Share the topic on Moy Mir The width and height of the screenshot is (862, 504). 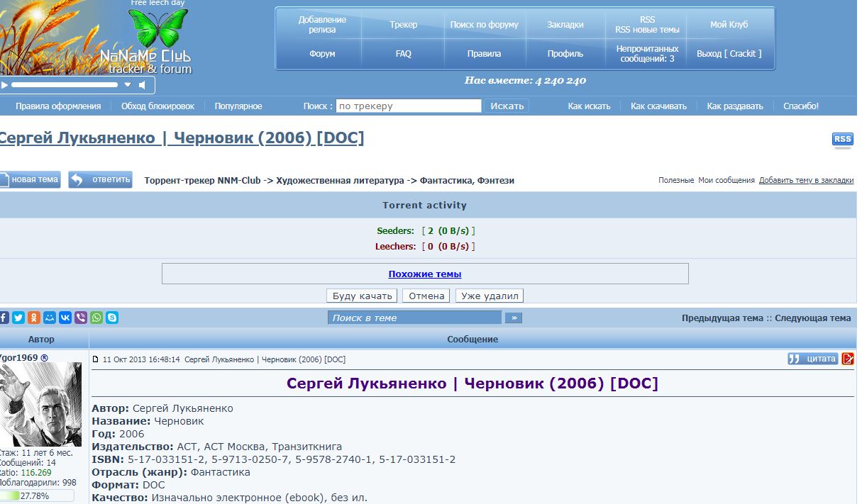point(49,318)
